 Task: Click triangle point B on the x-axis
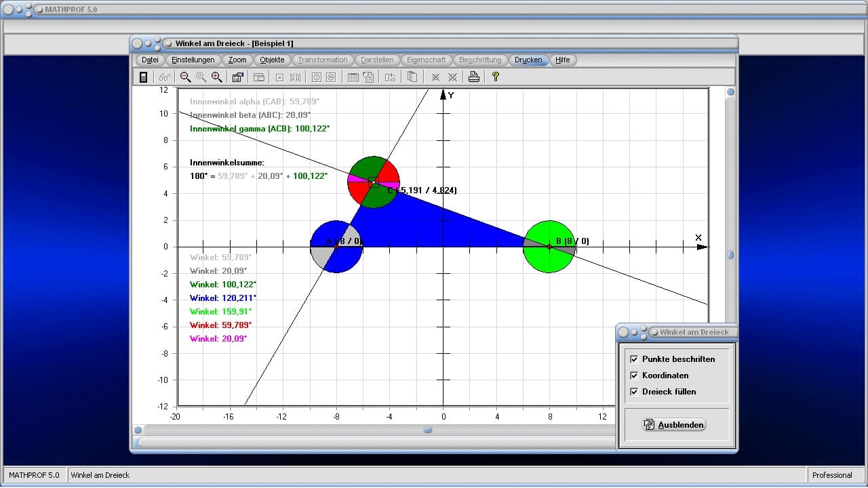pyautogui.click(x=549, y=247)
